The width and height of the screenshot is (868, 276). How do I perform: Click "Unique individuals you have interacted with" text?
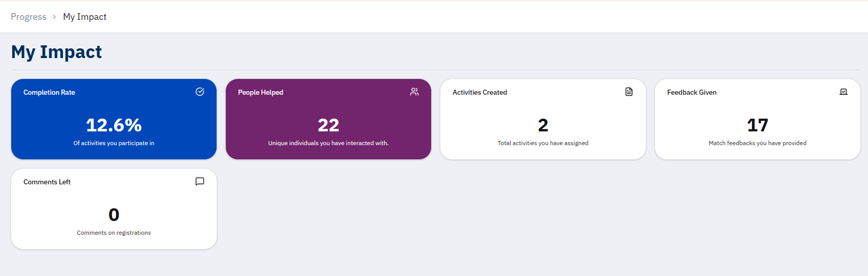[x=328, y=143]
